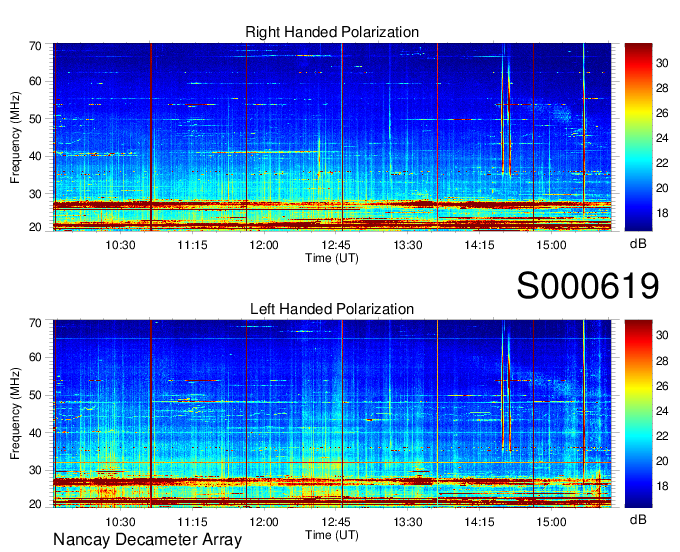The height and width of the screenshot is (552, 680).
Task: Click the Nancay Decameter Array caption
Action: pyautogui.click(x=147, y=539)
